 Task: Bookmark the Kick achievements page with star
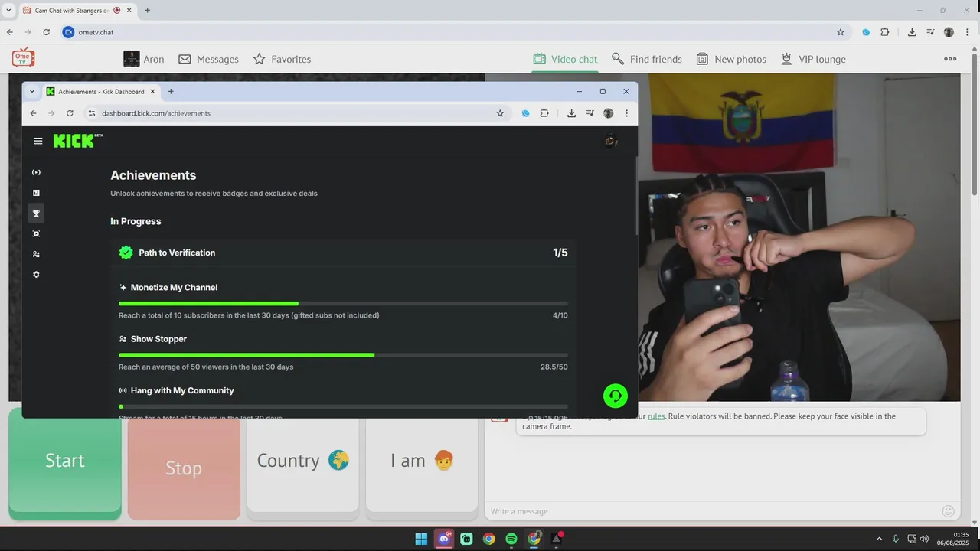(x=500, y=113)
